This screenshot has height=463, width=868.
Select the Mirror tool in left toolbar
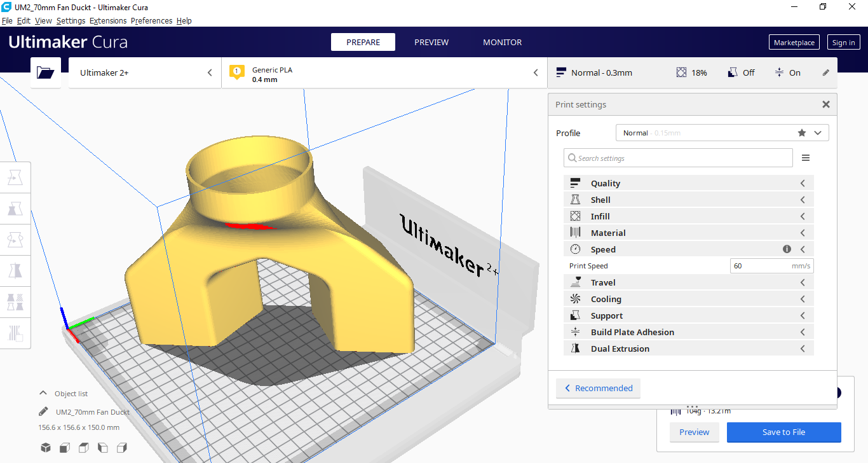[15, 270]
